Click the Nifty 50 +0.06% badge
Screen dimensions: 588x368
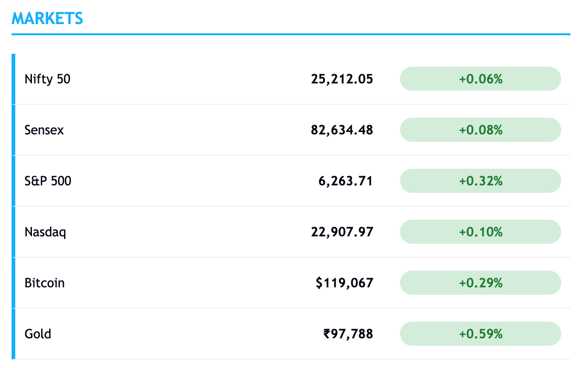[481, 79]
